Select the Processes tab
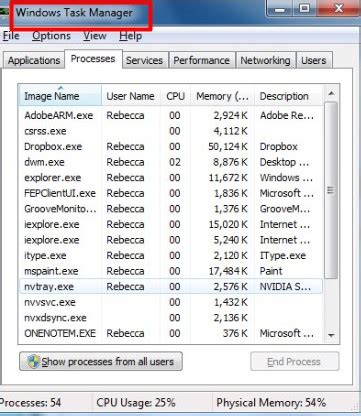Screen dimensions: 361x416 pyautogui.click(x=93, y=59)
